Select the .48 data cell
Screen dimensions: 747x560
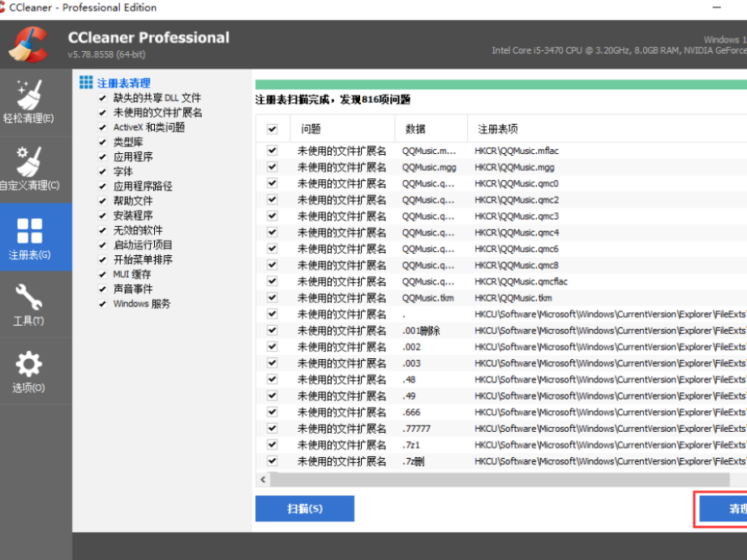[410, 379]
